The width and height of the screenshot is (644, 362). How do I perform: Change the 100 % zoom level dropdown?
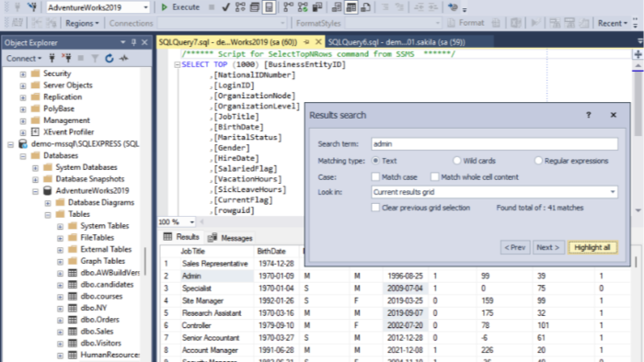click(x=191, y=221)
